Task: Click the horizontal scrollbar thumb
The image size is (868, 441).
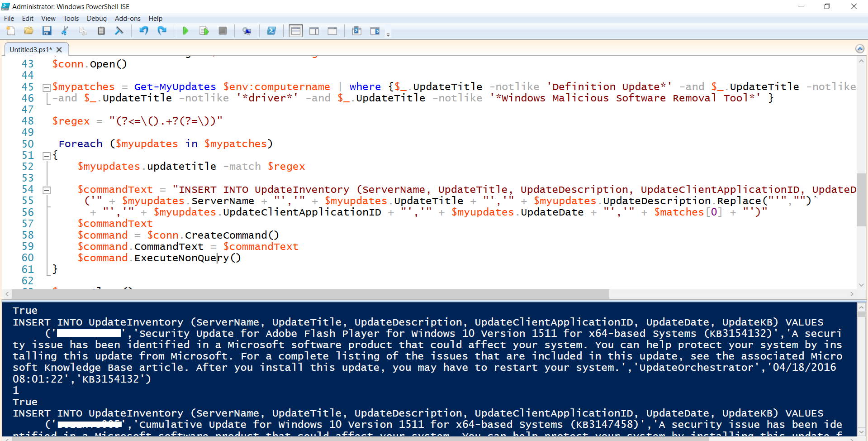Action: coord(310,294)
